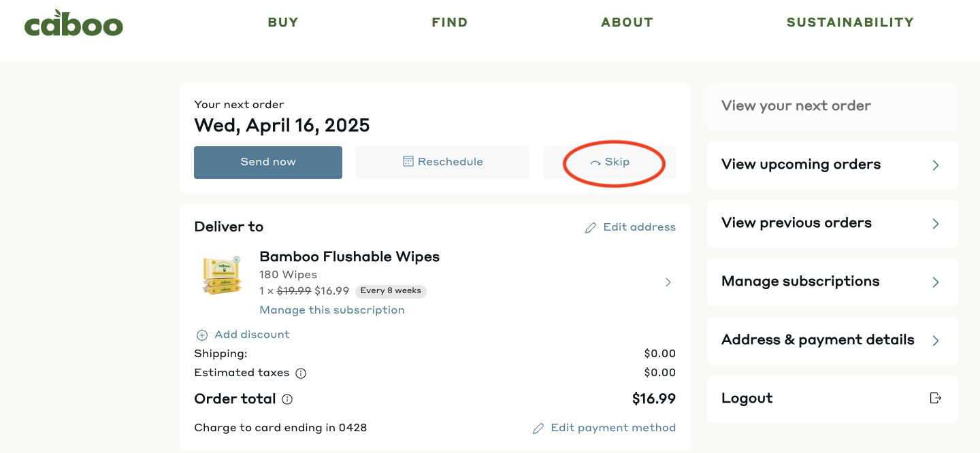980x453 pixels.
Task: Click the info icon beside Order total
Action: coord(287,399)
